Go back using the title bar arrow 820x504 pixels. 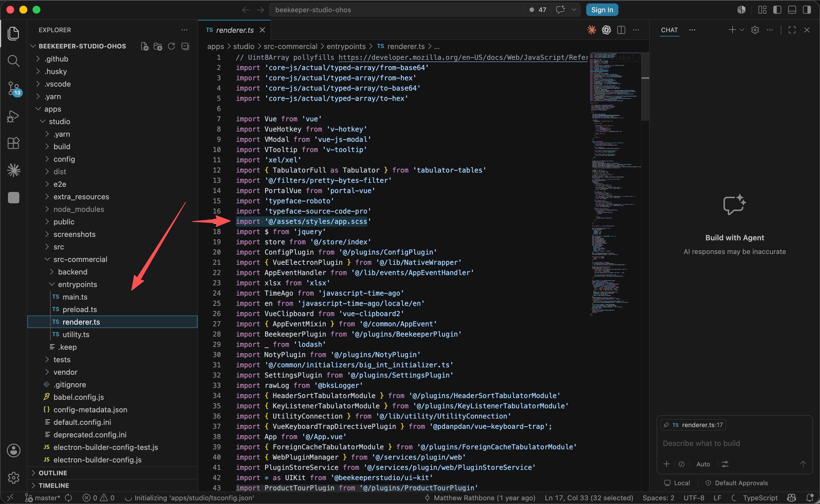[x=245, y=10]
